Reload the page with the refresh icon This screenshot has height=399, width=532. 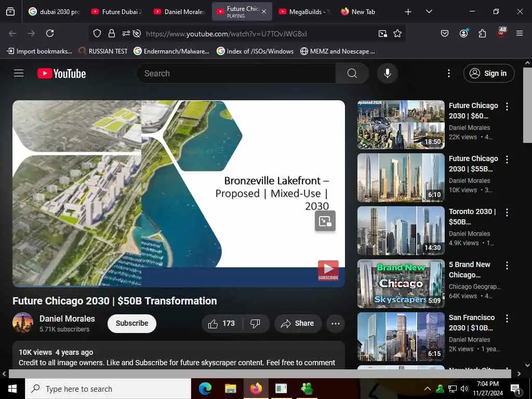click(50, 33)
